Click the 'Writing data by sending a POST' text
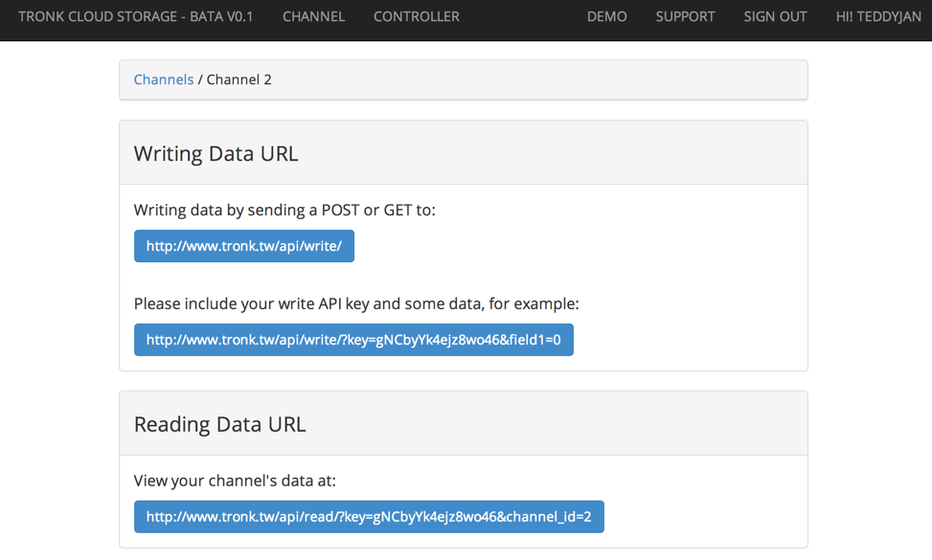932x560 pixels. (x=284, y=210)
